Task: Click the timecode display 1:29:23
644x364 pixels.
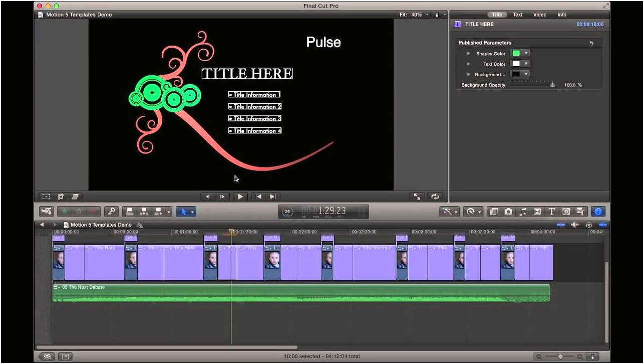Action: pyautogui.click(x=324, y=212)
